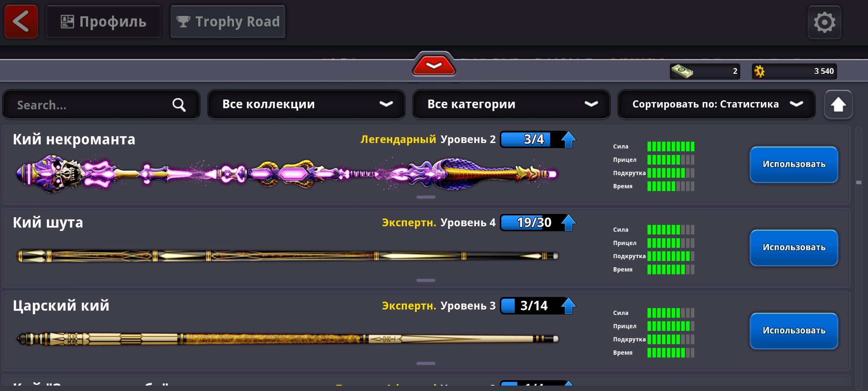The width and height of the screenshot is (868, 391).
Task: Open the Все категории dropdown
Action: [511, 104]
